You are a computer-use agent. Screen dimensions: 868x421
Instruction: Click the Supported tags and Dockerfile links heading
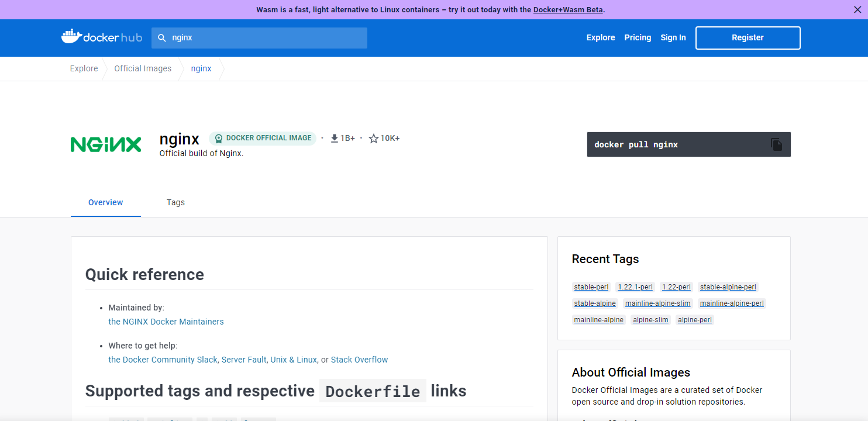tap(276, 391)
